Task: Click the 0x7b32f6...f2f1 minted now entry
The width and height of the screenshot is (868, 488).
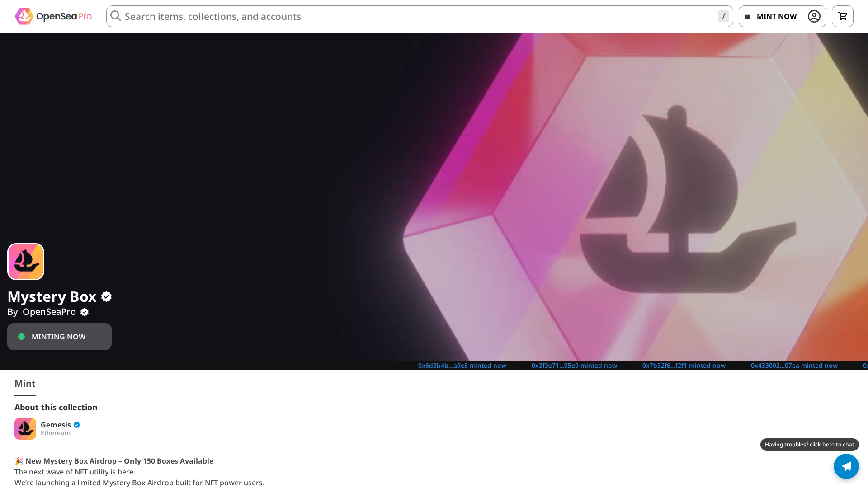Action: point(684,366)
